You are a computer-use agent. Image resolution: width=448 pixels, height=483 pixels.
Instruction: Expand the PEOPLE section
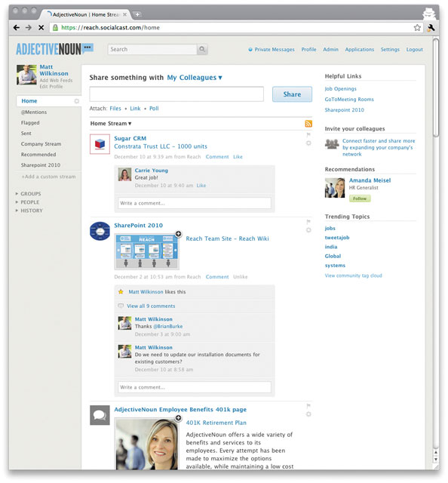[27, 202]
